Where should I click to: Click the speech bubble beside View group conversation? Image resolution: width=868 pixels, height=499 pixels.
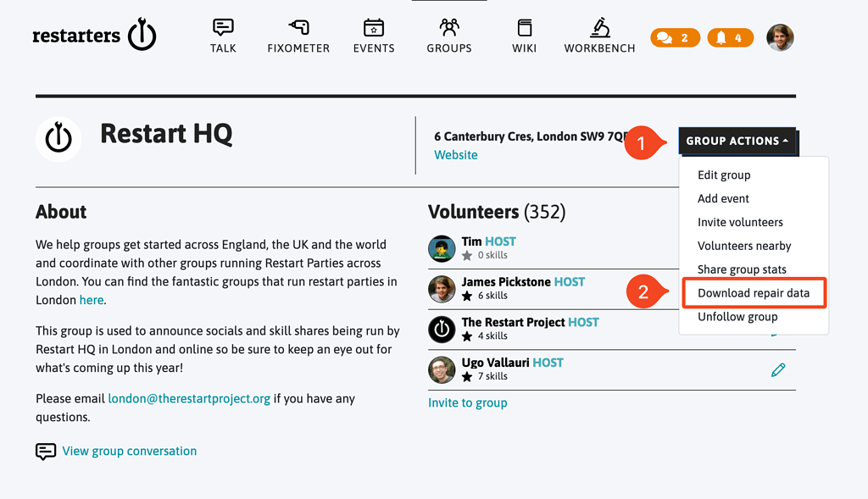(45, 451)
